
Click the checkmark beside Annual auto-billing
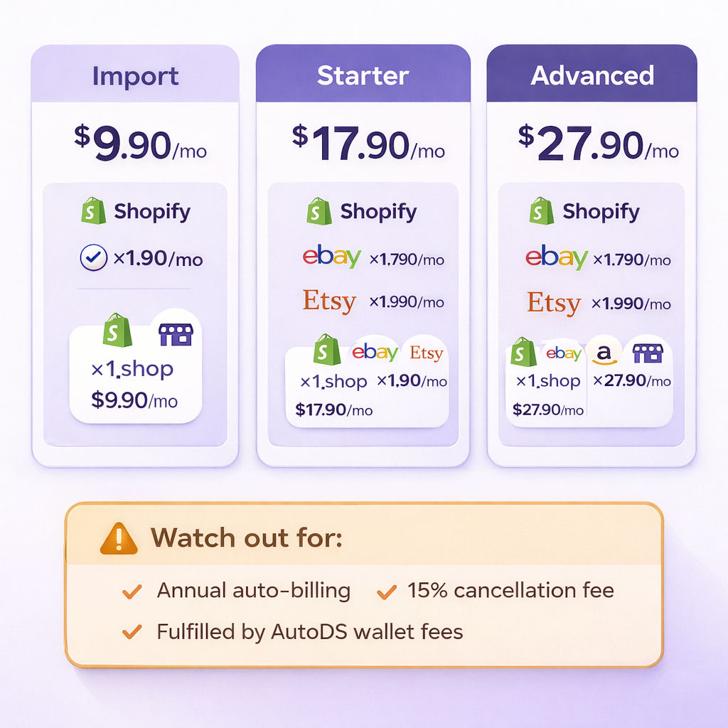pos(132,591)
